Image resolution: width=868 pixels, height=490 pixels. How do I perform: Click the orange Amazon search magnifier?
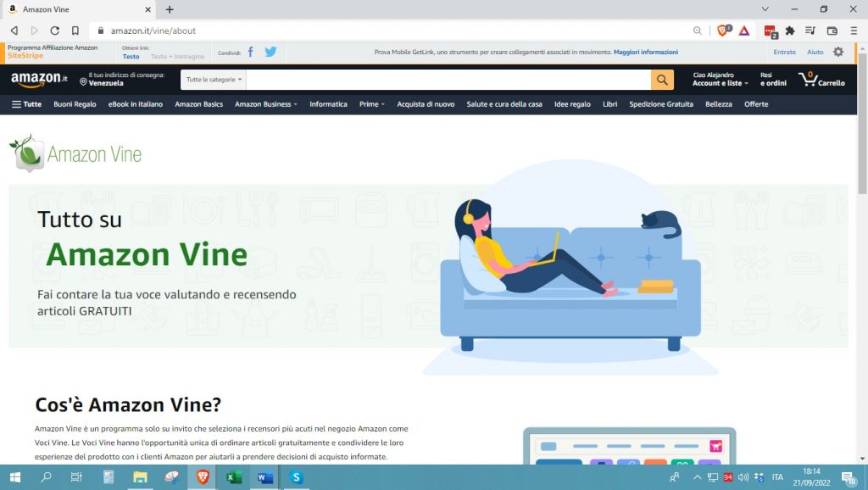pyautogui.click(x=662, y=80)
